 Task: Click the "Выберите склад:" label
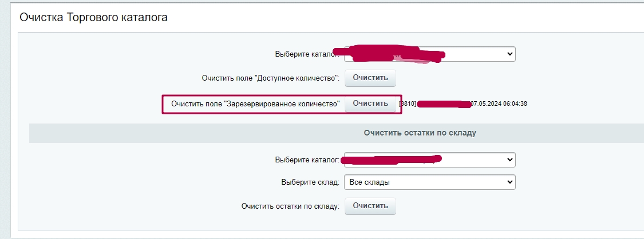point(310,182)
